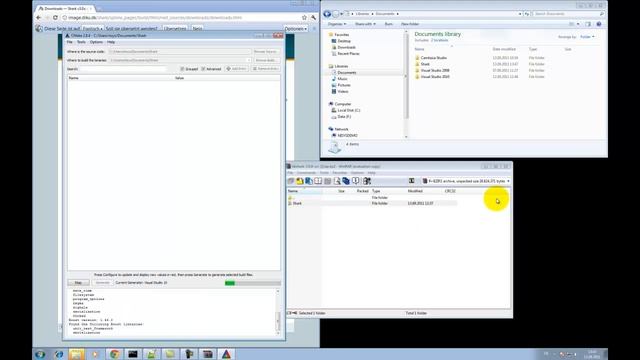Open the media player taskbar icon

[x=95, y=354]
